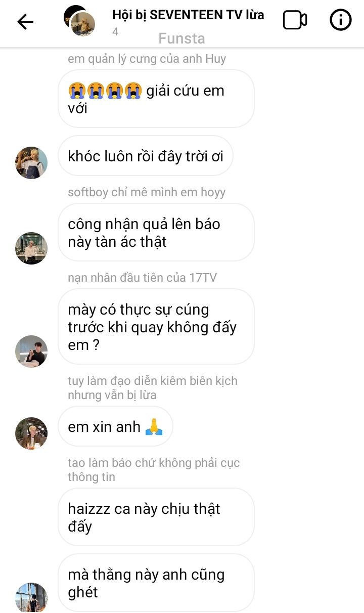Open group title Hội bị SEVENTEEN TV lừa
The width and height of the screenshot is (364, 613).
188,15
